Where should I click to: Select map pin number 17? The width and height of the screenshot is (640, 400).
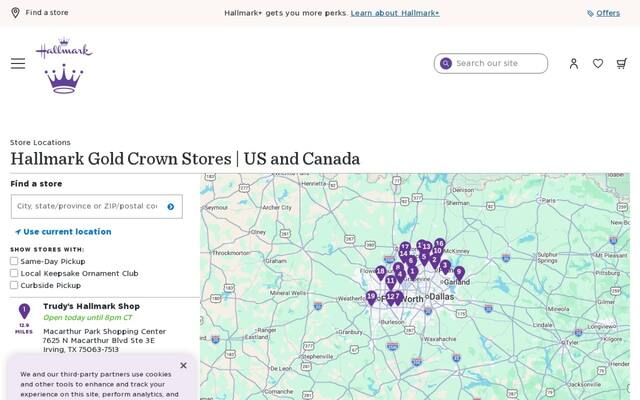point(405,247)
